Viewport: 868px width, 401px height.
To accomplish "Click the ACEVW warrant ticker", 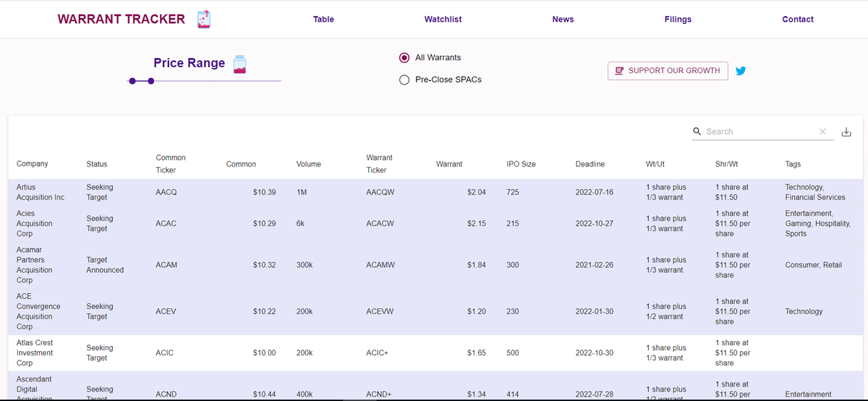I will (380, 311).
